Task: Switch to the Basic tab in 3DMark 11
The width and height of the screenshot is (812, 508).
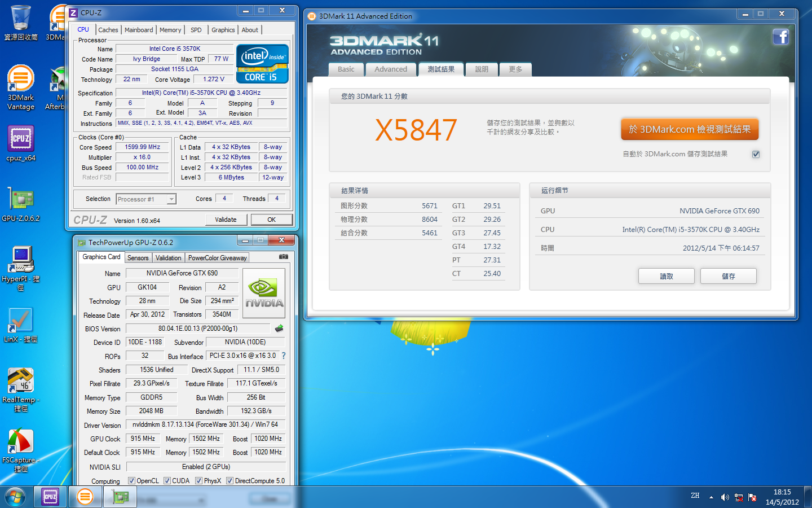Action: click(346, 69)
